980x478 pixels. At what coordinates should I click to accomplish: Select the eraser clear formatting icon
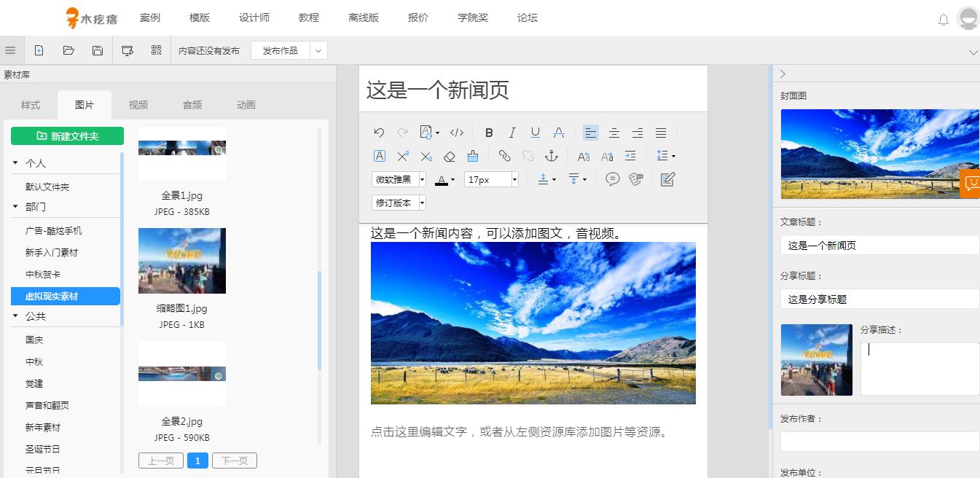click(450, 156)
